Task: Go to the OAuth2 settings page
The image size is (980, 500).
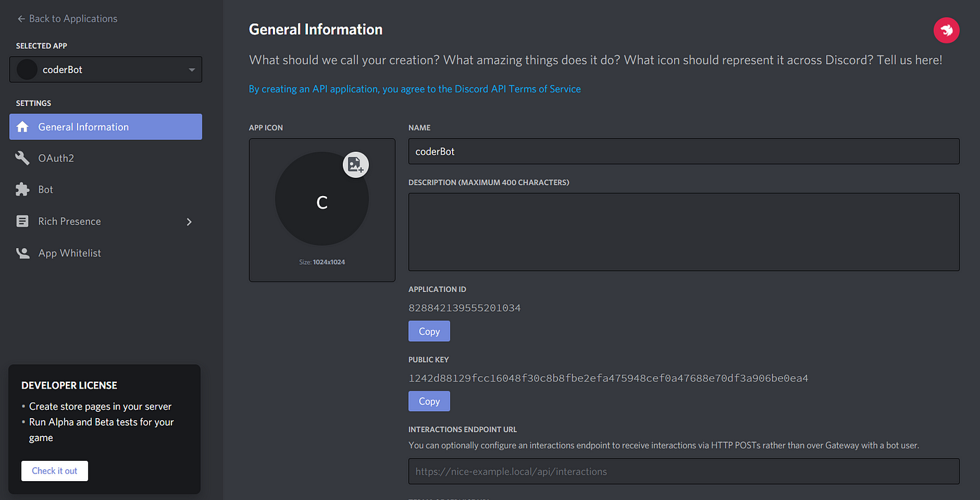Action: 106,158
